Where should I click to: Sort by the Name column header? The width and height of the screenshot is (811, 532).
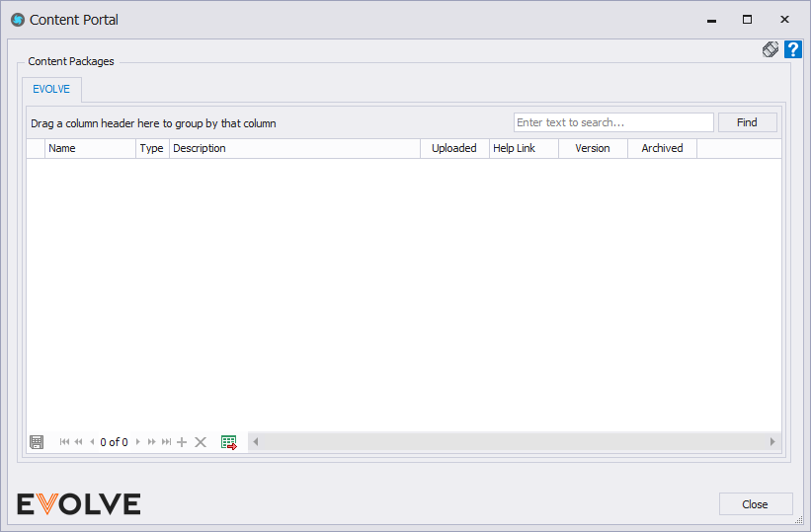coord(91,148)
